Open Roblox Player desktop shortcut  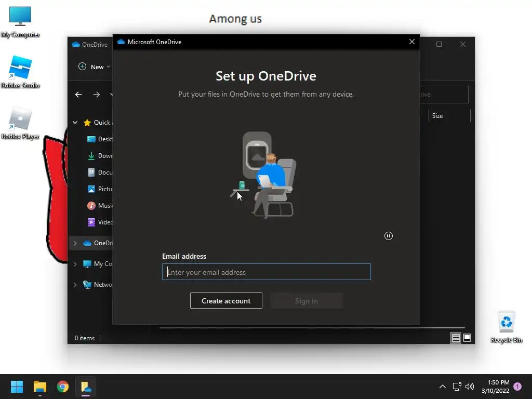click(x=20, y=123)
